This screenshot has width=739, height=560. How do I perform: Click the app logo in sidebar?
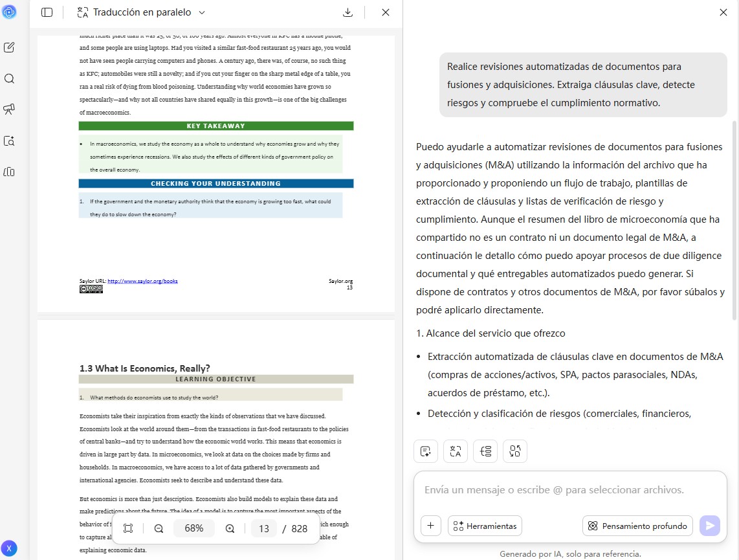tap(9, 12)
